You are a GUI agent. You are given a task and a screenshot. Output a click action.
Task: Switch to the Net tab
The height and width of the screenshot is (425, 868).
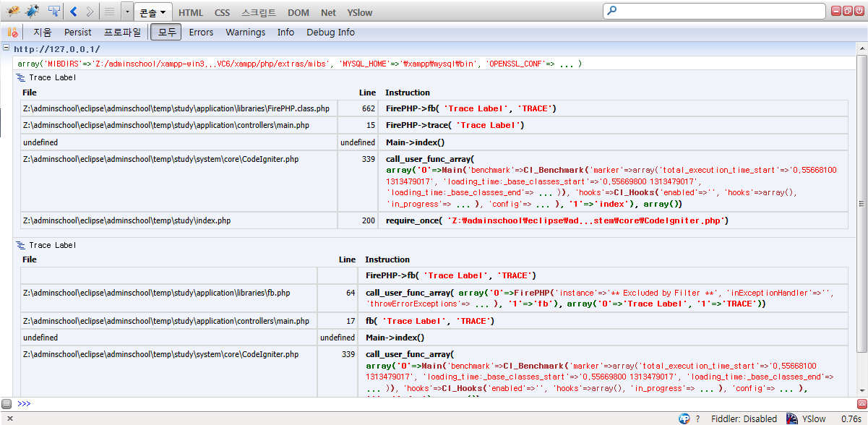(328, 12)
